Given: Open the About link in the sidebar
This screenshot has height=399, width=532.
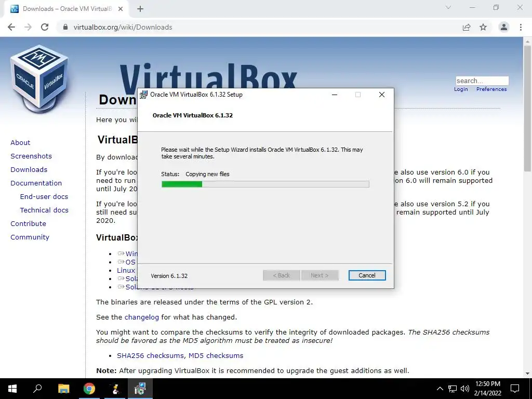Looking at the screenshot, I should [x=20, y=142].
